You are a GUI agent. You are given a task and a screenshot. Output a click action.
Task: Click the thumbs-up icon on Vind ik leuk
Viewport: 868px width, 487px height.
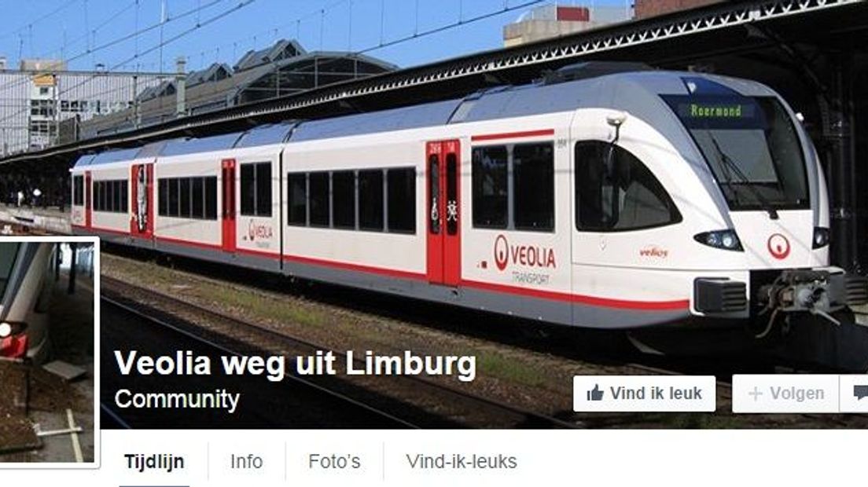coord(595,394)
